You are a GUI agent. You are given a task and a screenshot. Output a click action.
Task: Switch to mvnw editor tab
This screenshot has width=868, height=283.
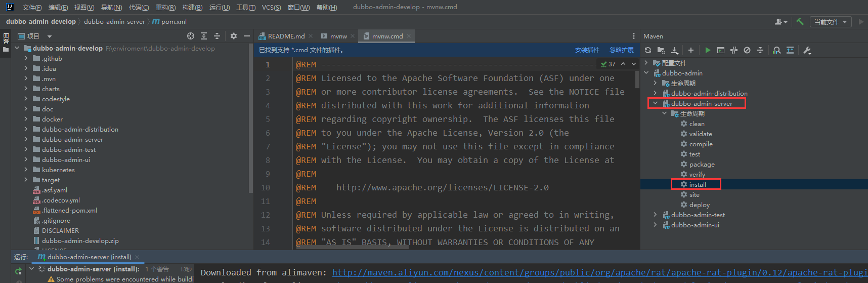[x=338, y=36]
